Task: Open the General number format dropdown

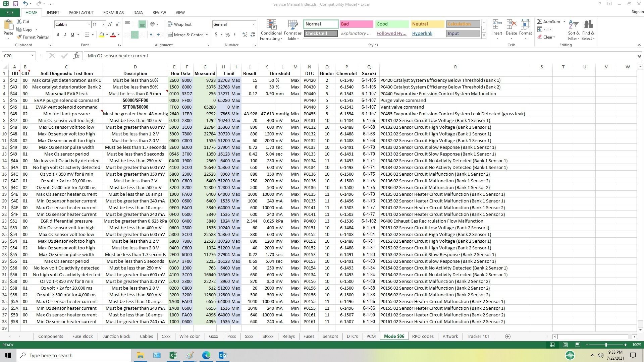Action: (x=254, y=24)
